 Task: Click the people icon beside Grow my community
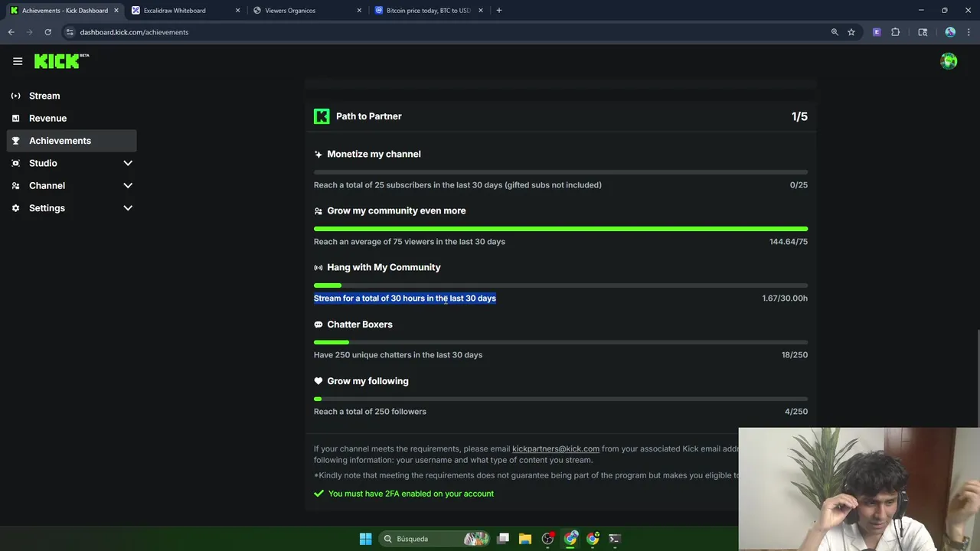click(x=318, y=211)
